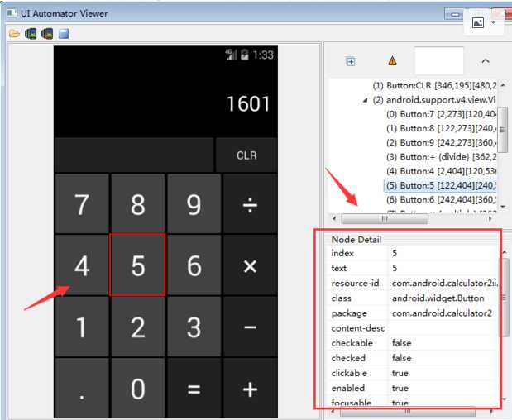Screen dimensions: 512x420
Task: Select the resource-id value com.android.calculator2
Action: pyautogui.click(x=445, y=283)
